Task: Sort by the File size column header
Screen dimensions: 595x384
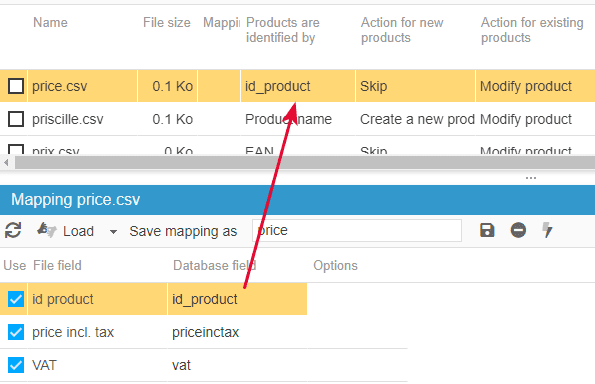Action: pyautogui.click(x=167, y=22)
